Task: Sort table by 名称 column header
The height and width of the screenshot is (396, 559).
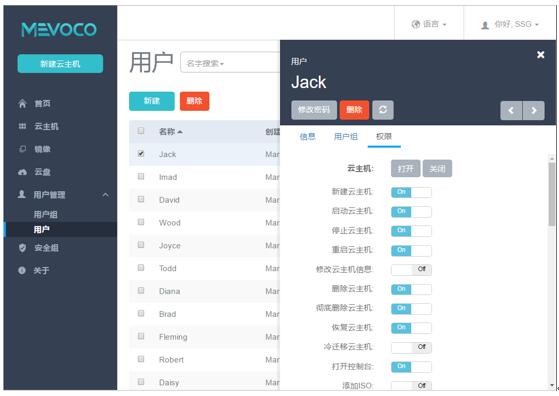Action: 170,132
